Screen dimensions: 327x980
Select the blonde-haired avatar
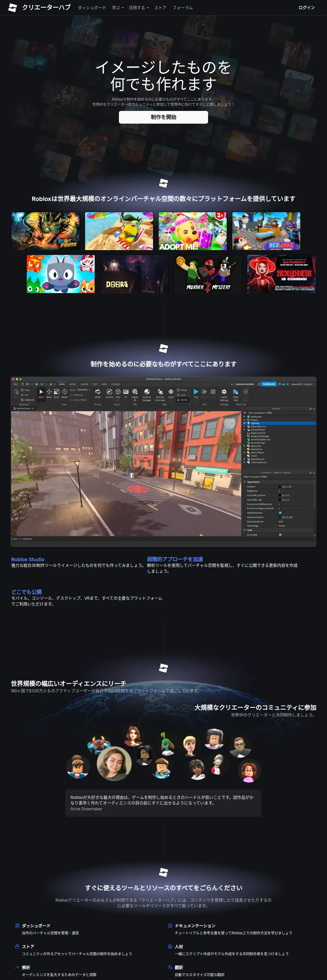click(189, 745)
